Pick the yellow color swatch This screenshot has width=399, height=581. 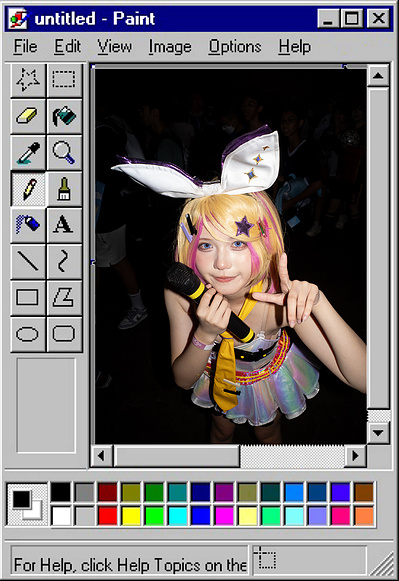point(131,515)
